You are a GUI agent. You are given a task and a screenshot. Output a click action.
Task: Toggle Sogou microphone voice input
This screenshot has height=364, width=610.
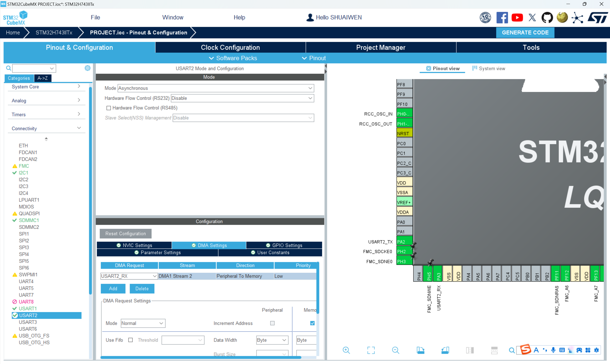[553, 350]
